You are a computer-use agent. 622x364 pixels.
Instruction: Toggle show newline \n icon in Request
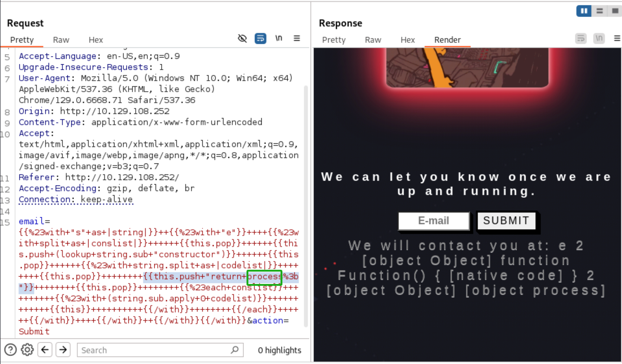click(278, 38)
